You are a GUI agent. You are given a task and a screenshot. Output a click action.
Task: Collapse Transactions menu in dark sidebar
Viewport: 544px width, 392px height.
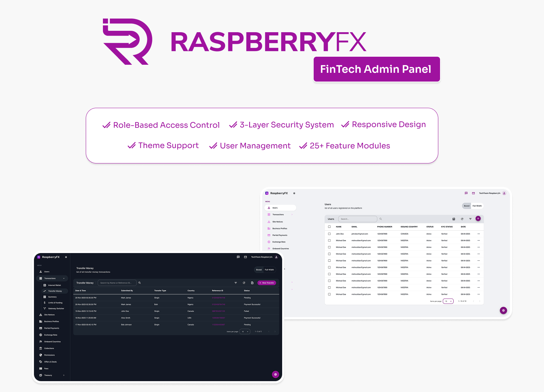pos(64,279)
